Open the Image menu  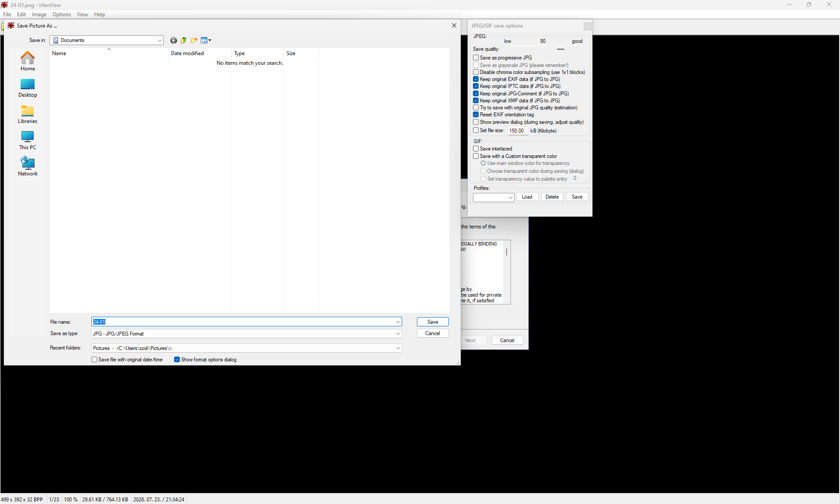coord(39,14)
